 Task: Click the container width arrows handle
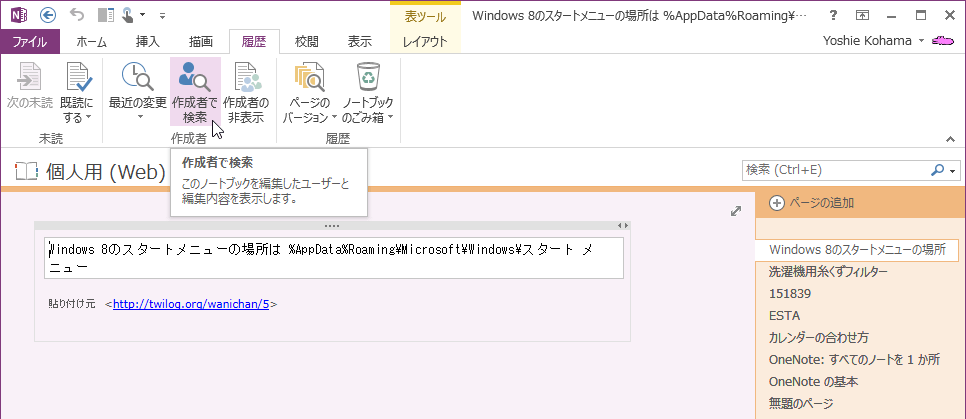[x=623, y=226]
